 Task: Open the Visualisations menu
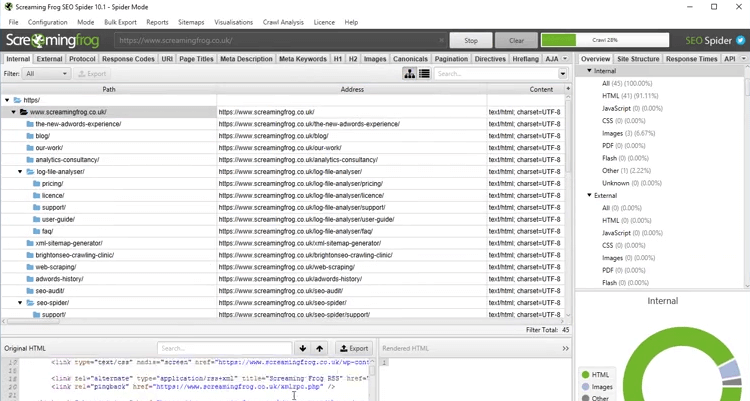pos(233,22)
